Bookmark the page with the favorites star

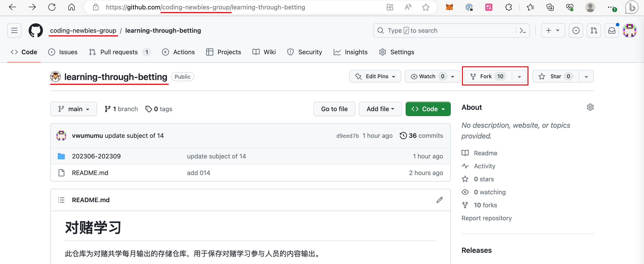pyautogui.click(x=426, y=7)
